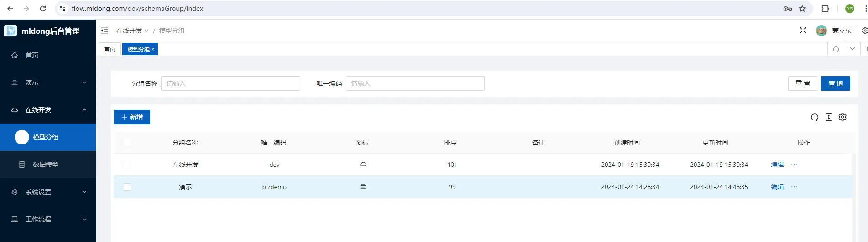Screen dimensions: 868x242
Task: Bookmark this page with the star icon
Action: [802, 9]
